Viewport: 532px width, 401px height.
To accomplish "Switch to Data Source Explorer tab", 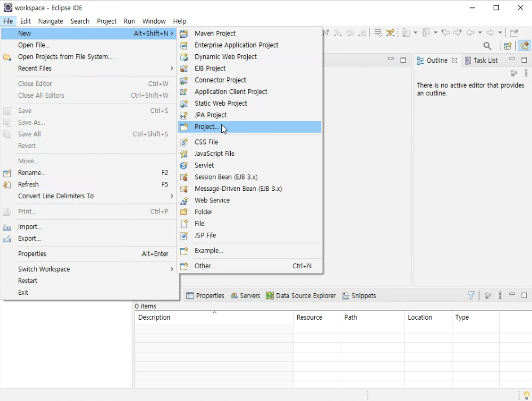I will tap(301, 296).
